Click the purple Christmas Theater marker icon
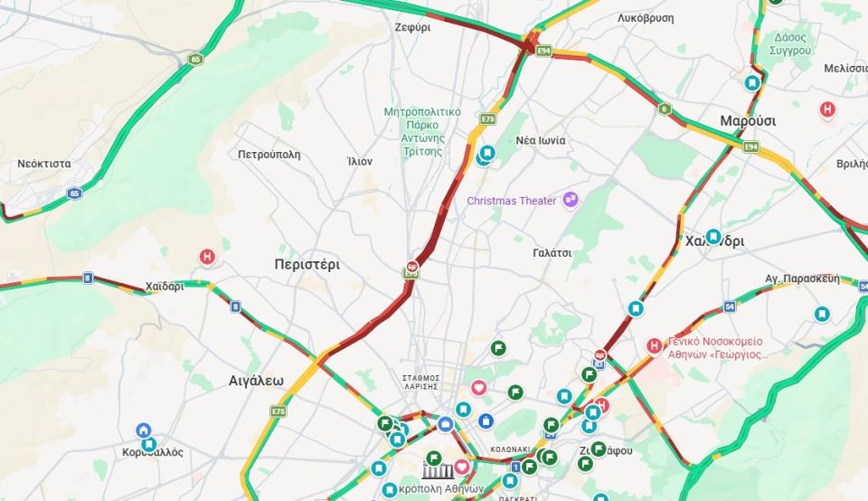Image resolution: width=868 pixels, height=501 pixels. (571, 200)
